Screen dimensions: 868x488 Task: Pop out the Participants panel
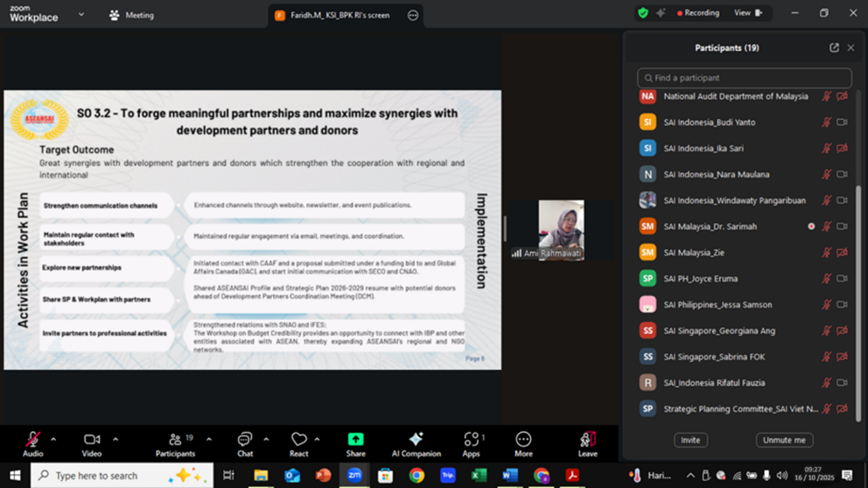[834, 48]
